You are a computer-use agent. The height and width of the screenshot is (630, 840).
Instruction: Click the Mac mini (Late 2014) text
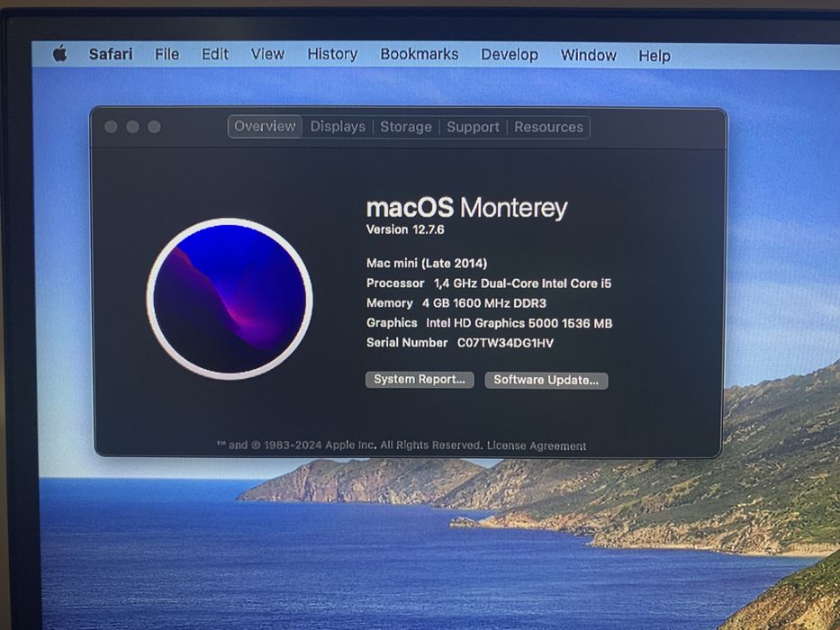(x=427, y=263)
